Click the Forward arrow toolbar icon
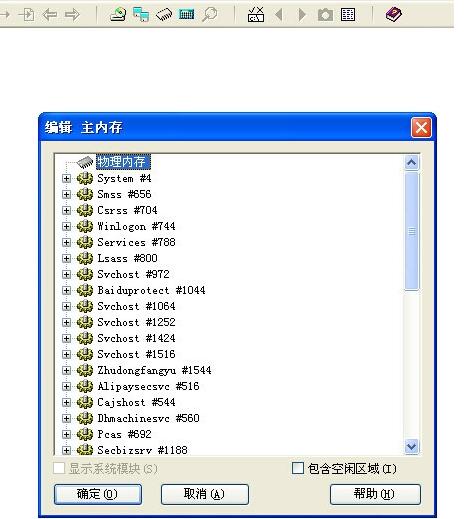Viewport: 466px width, 519px height. click(x=72, y=15)
